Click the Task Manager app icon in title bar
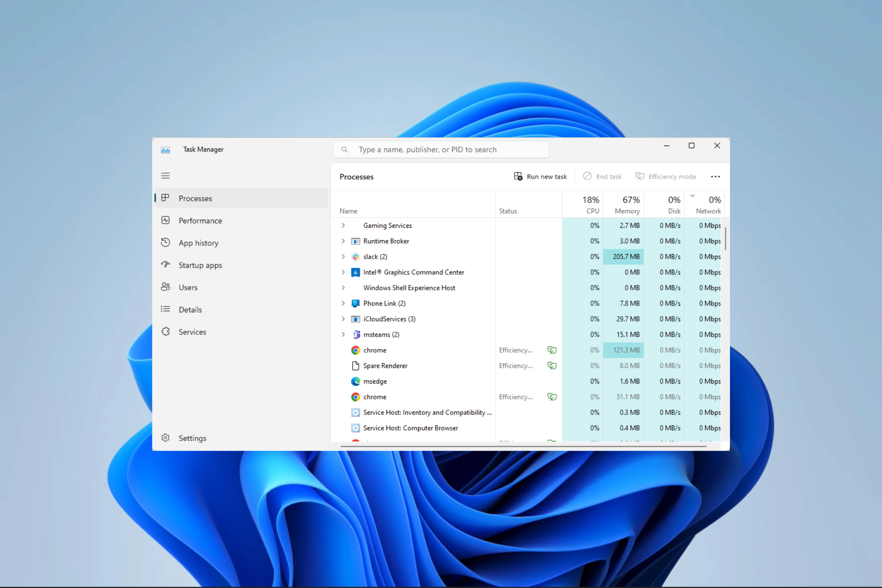Viewport: 882px width, 588px height. tap(165, 150)
